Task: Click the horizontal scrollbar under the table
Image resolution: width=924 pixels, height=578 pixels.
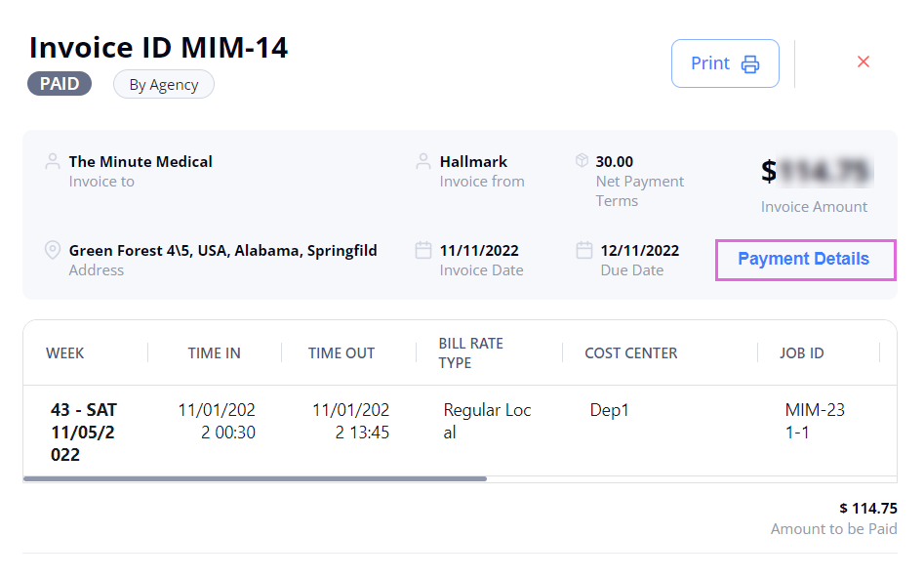Action: (254, 479)
